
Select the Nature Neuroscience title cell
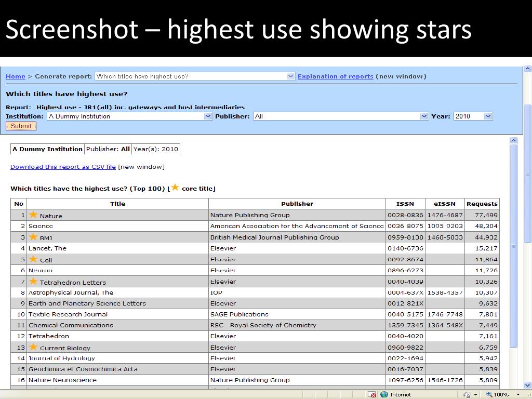pyautogui.click(x=118, y=380)
